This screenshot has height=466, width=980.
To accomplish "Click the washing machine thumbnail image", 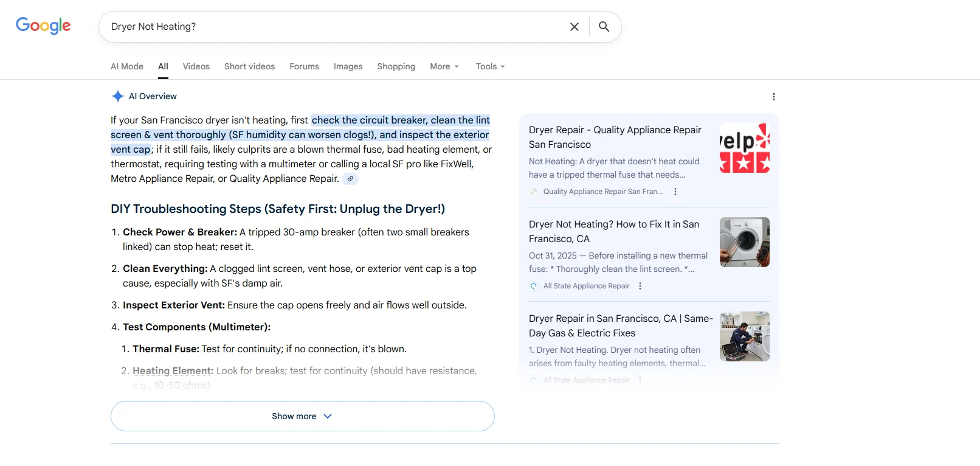I will point(744,242).
